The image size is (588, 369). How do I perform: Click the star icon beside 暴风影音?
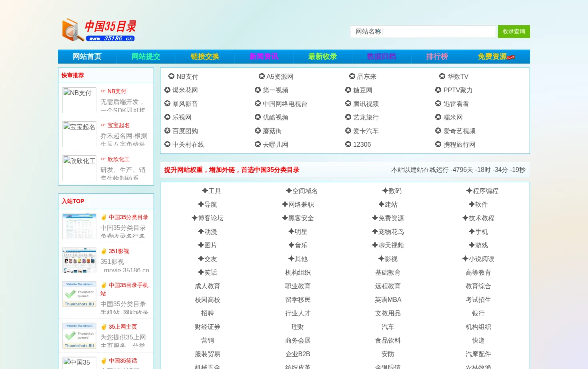[x=167, y=104]
